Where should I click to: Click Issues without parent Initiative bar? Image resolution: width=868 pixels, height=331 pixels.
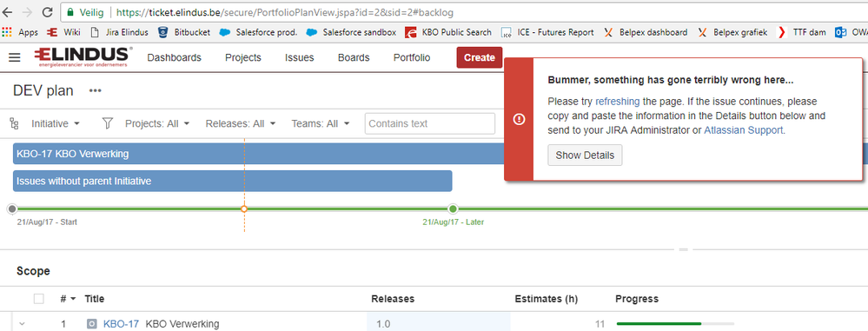pyautogui.click(x=233, y=181)
